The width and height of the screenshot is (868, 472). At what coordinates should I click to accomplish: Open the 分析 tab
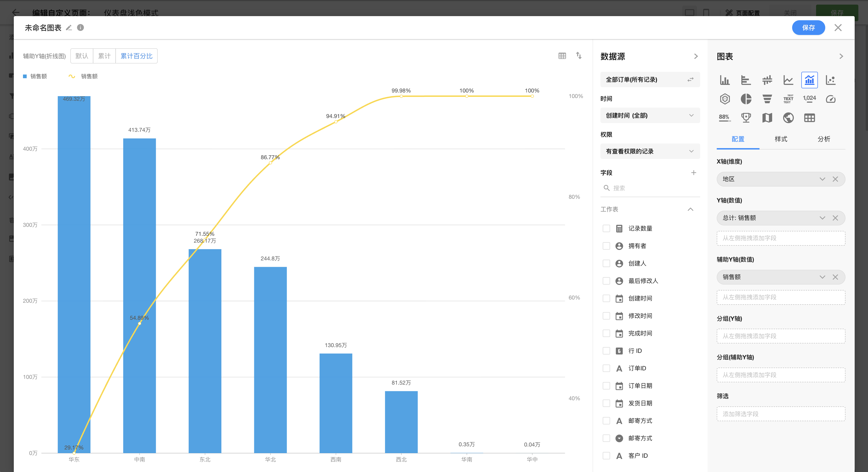(x=824, y=139)
